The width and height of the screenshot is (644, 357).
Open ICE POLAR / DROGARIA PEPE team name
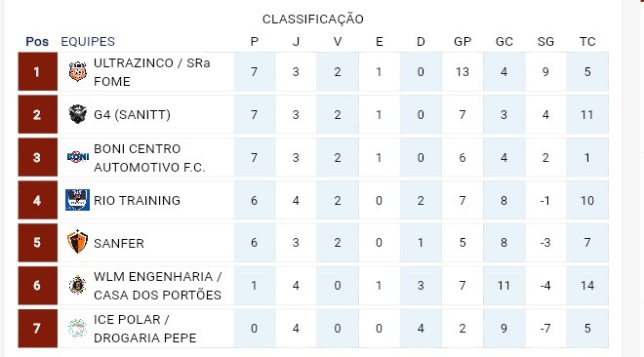(x=145, y=329)
